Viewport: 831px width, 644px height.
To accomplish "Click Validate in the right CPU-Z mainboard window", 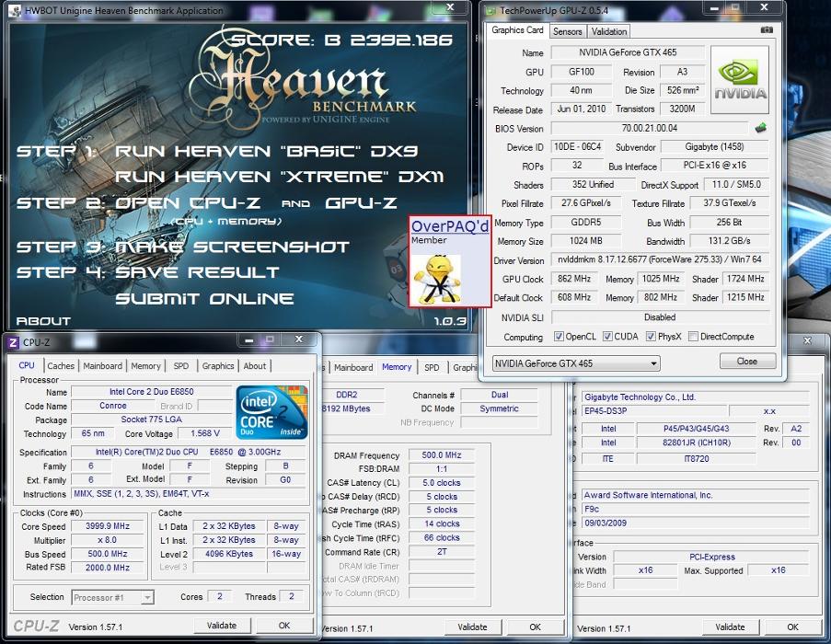I will (x=730, y=627).
